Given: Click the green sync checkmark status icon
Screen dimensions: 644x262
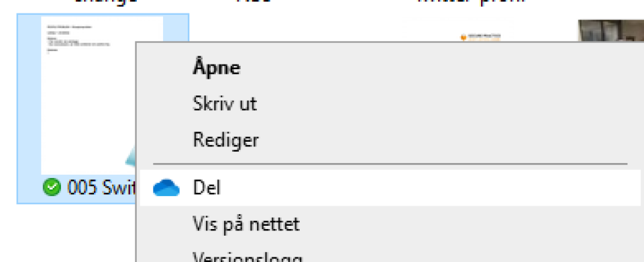Looking at the screenshot, I should [52, 187].
